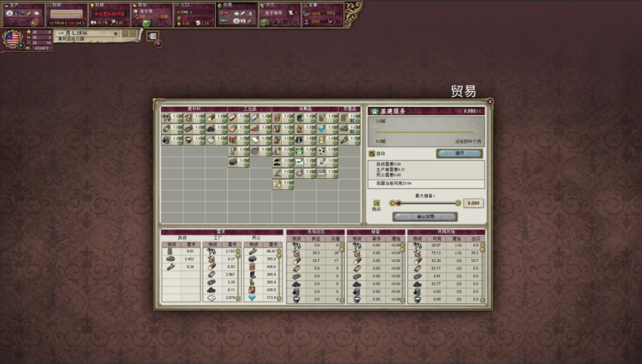Sort common market by 可用 column

pos(437,239)
